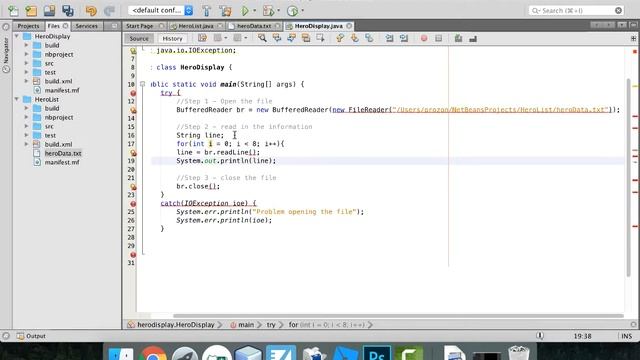Select build.xml under HeroDisplay

(x=58, y=81)
